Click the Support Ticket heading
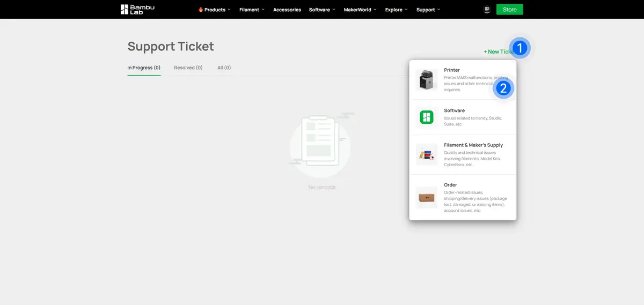Viewport: 644px width, 305px height. click(x=171, y=46)
